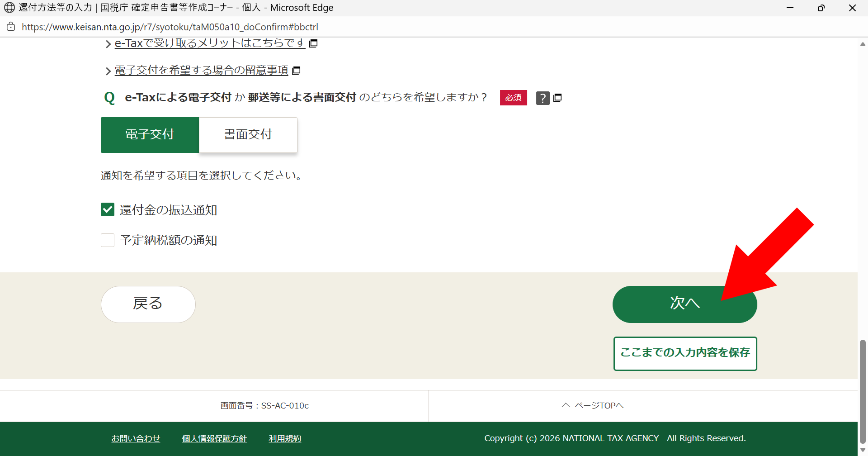Switch to 書面交付 delivery option
Image resolution: width=868 pixels, height=456 pixels.
point(247,134)
